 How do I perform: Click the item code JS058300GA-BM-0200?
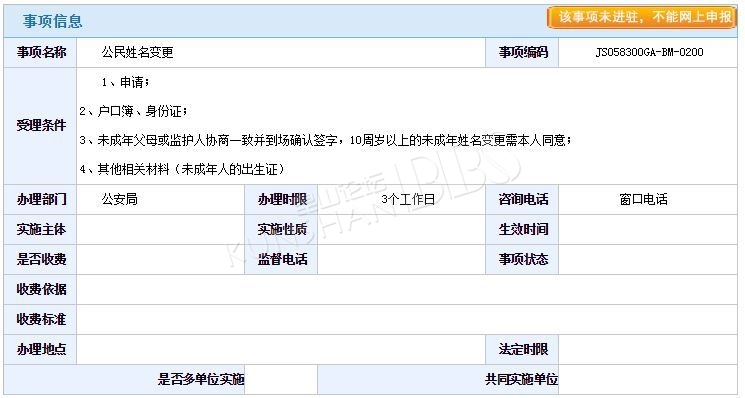coord(649,52)
